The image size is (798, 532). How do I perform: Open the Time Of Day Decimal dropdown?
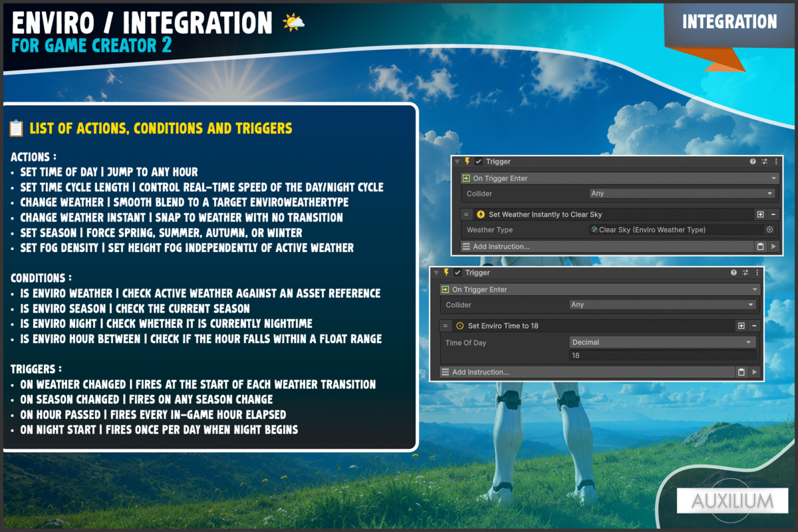coord(662,342)
